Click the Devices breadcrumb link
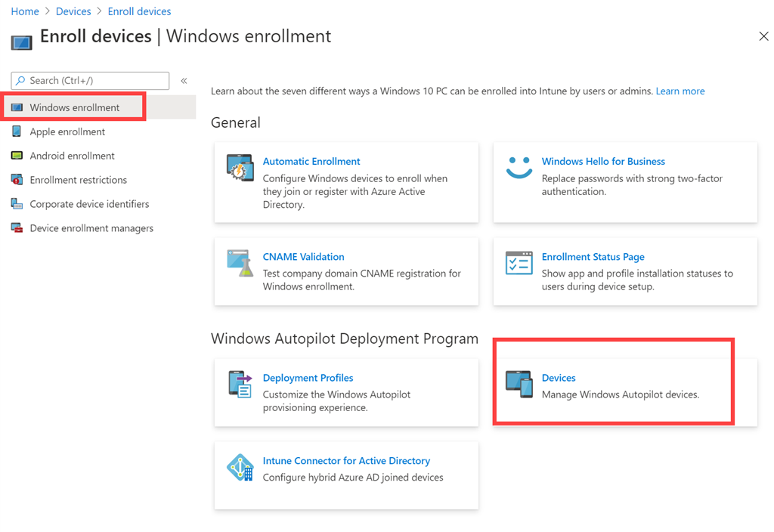This screenshot has width=774, height=532. pos(73,11)
